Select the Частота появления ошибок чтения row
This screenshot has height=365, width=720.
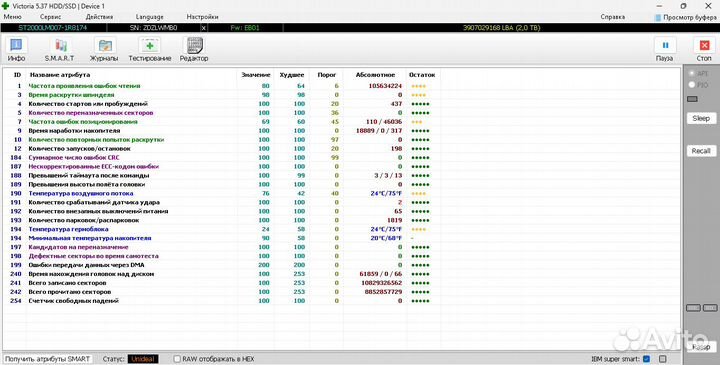click(221, 86)
